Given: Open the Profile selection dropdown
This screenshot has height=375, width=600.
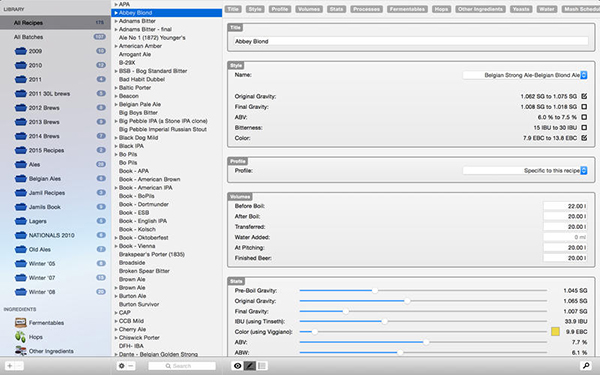Looking at the screenshot, I should point(525,171).
